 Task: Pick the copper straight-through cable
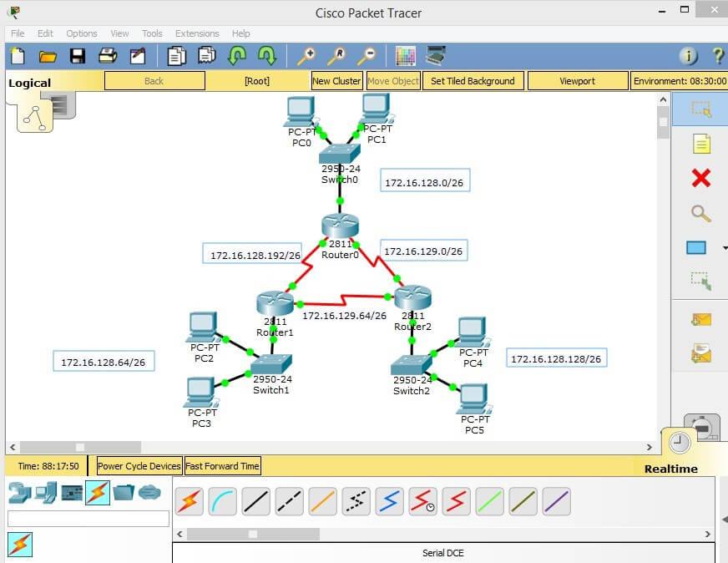[255, 502]
